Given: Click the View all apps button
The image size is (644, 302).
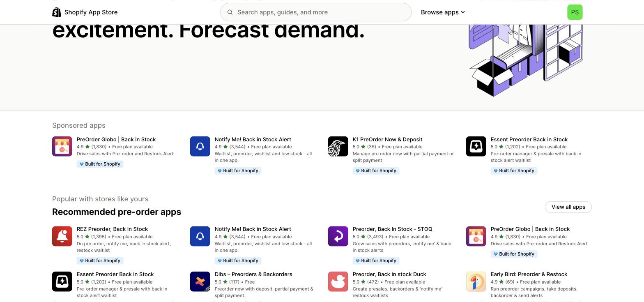Looking at the screenshot, I should [x=568, y=207].
